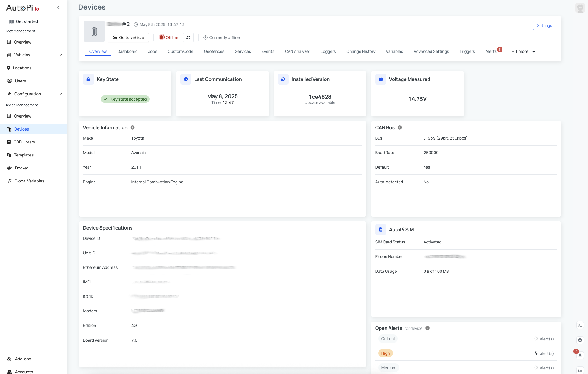Open the + 1 more tabs dropdown
This screenshot has height=374, width=588.
[523, 51]
